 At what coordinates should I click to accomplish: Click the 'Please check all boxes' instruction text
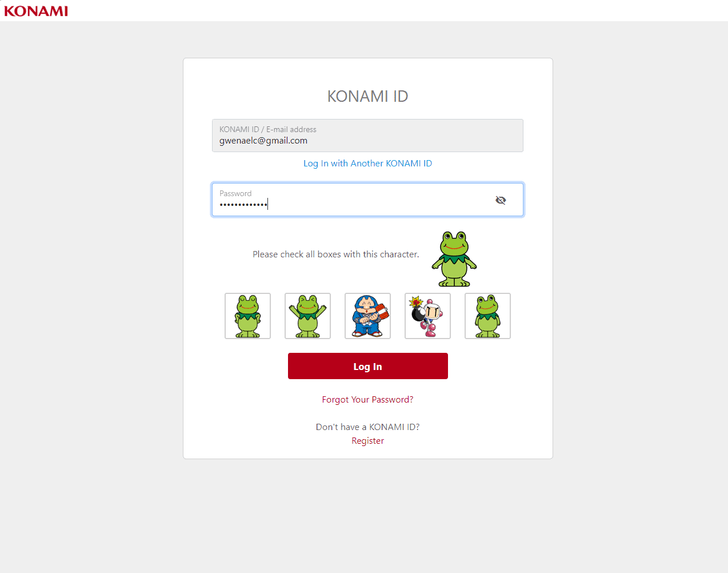336,254
